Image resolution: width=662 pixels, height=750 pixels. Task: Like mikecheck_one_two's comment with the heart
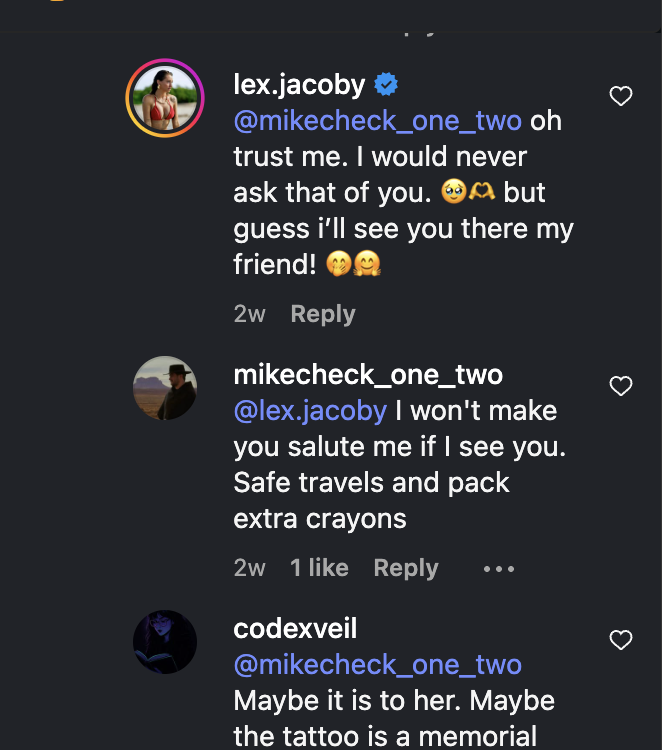click(x=621, y=386)
